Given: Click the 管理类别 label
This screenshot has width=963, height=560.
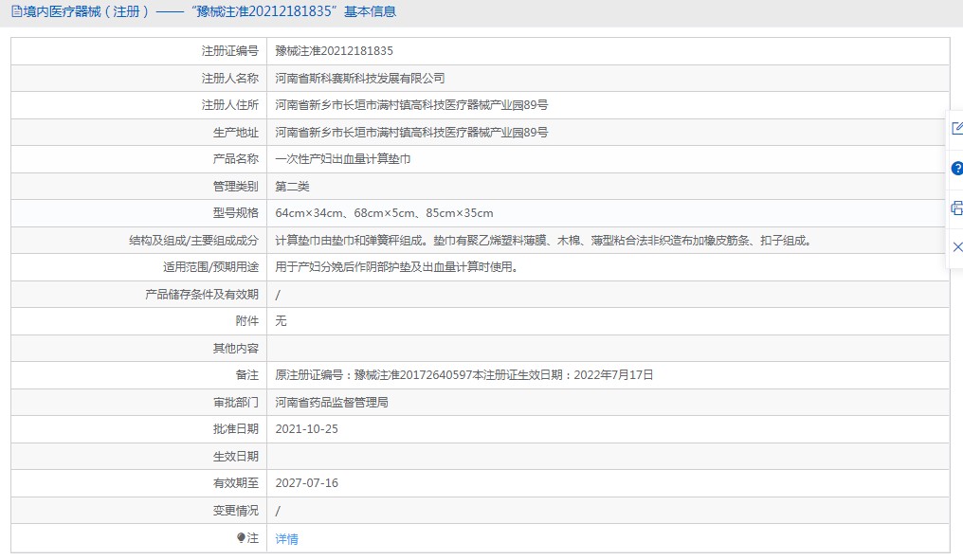Looking at the screenshot, I should 236,186.
